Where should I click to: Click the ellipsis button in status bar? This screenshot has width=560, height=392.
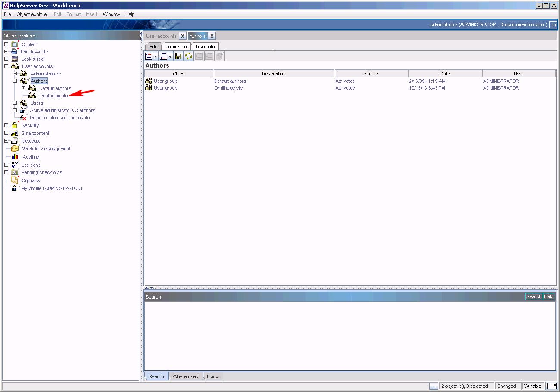[x=434, y=386]
